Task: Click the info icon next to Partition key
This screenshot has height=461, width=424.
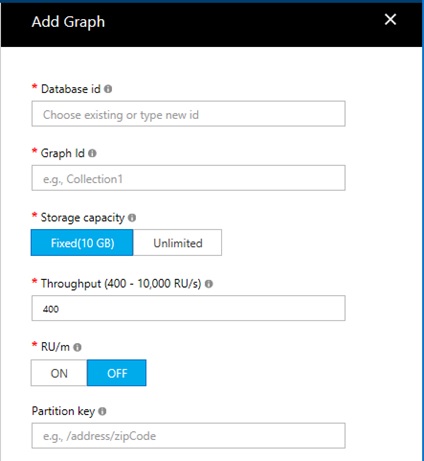Action: pos(102,411)
